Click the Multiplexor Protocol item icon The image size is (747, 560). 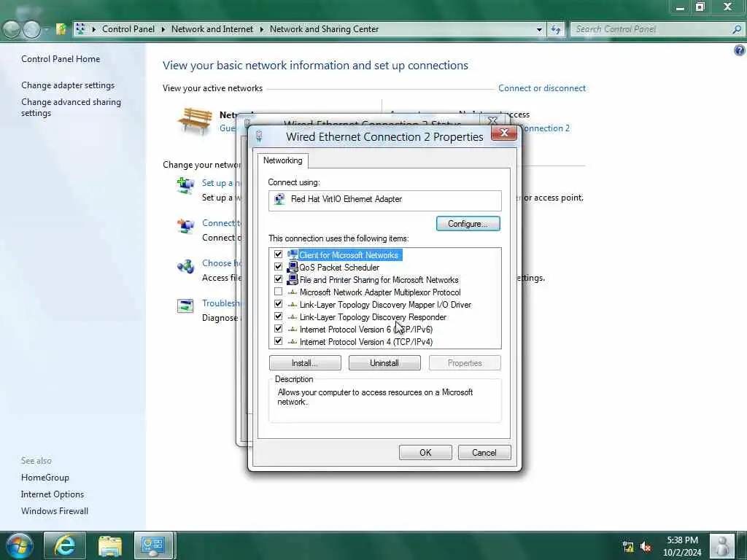click(x=293, y=292)
